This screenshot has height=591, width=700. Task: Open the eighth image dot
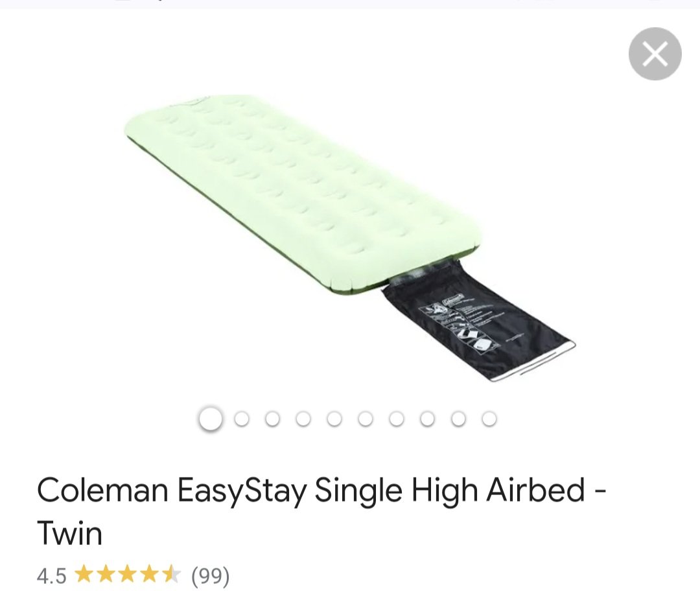pyautogui.click(x=427, y=419)
